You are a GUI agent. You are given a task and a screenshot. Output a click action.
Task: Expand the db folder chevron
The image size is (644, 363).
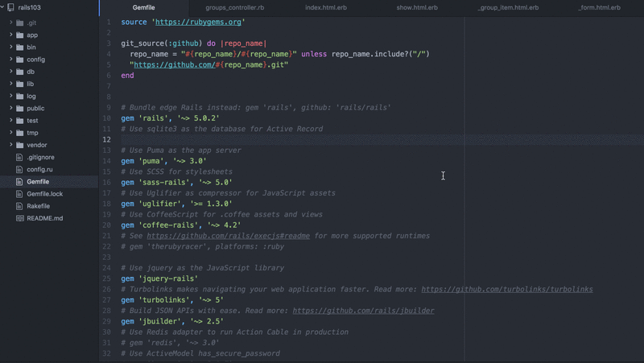point(11,72)
